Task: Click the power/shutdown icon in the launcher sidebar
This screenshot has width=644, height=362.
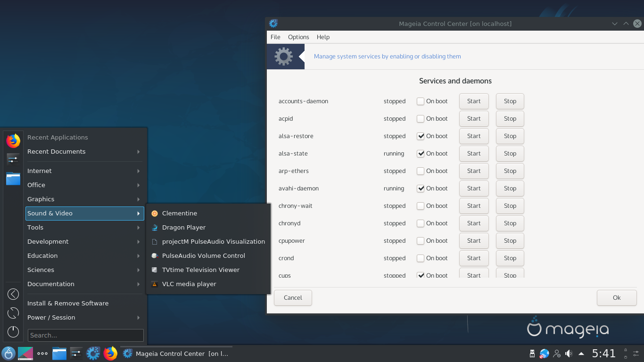Action: [x=13, y=332]
